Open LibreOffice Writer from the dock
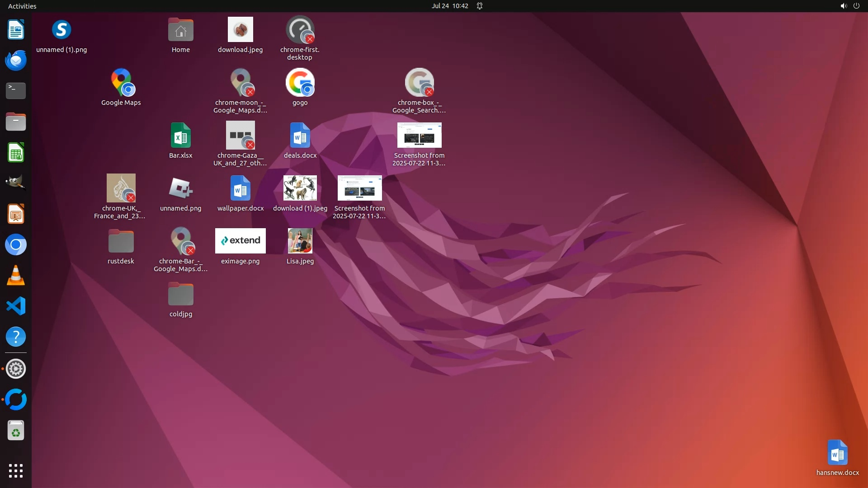Viewport: 868px width, 488px height. coord(16,30)
